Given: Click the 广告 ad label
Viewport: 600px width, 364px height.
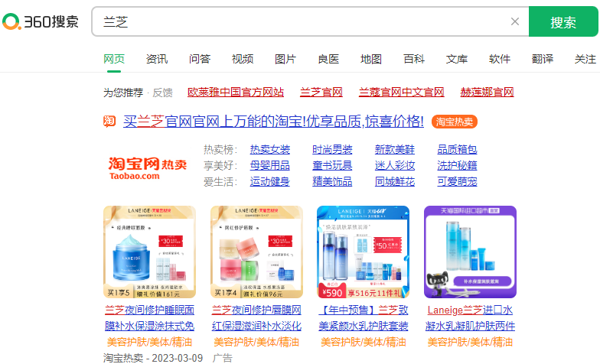Looking at the screenshot, I should [x=223, y=358].
